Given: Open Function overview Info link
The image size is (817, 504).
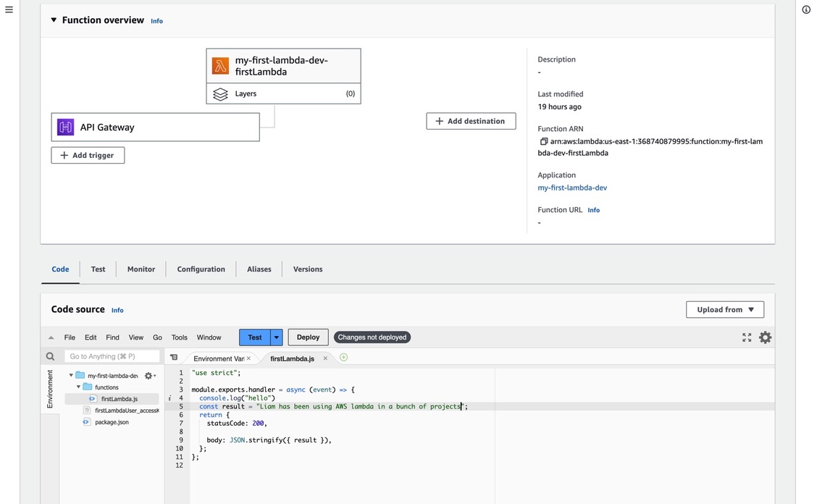Looking at the screenshot, I should pyautogui.click(x=157, y=21).
